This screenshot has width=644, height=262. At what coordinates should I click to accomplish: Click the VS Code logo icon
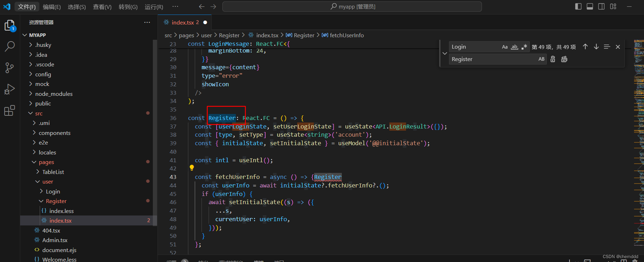[x=7, y=6]
